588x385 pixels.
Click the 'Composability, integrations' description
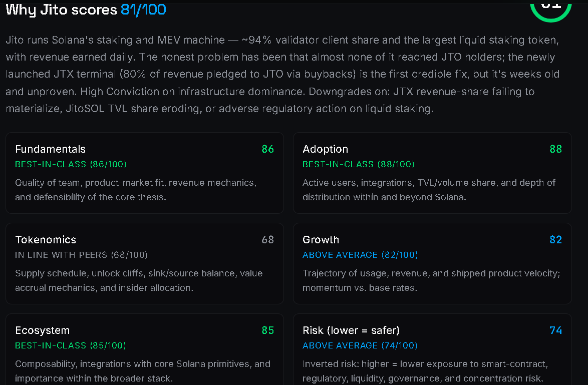click(143, 371)
